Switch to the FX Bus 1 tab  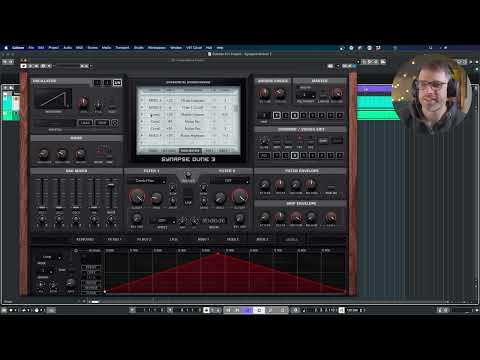coord(114,240)
